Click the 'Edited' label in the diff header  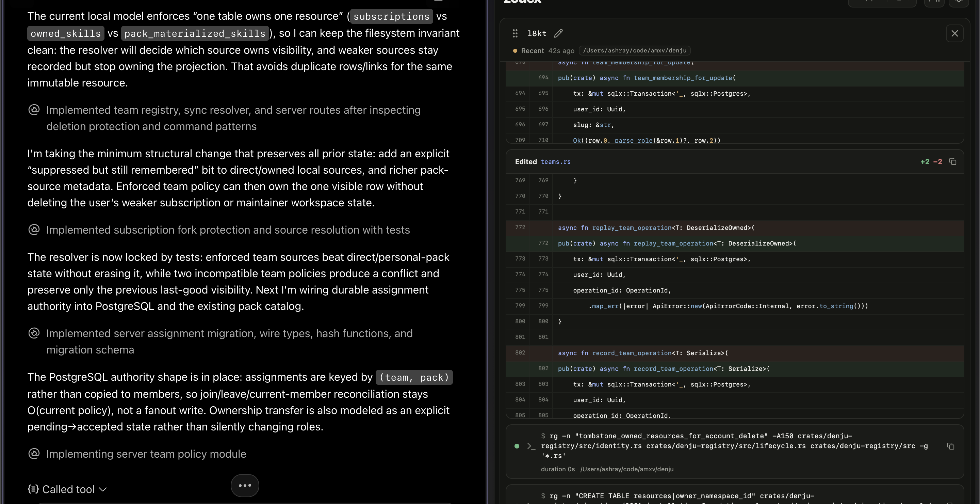click(x=526, y=162)
